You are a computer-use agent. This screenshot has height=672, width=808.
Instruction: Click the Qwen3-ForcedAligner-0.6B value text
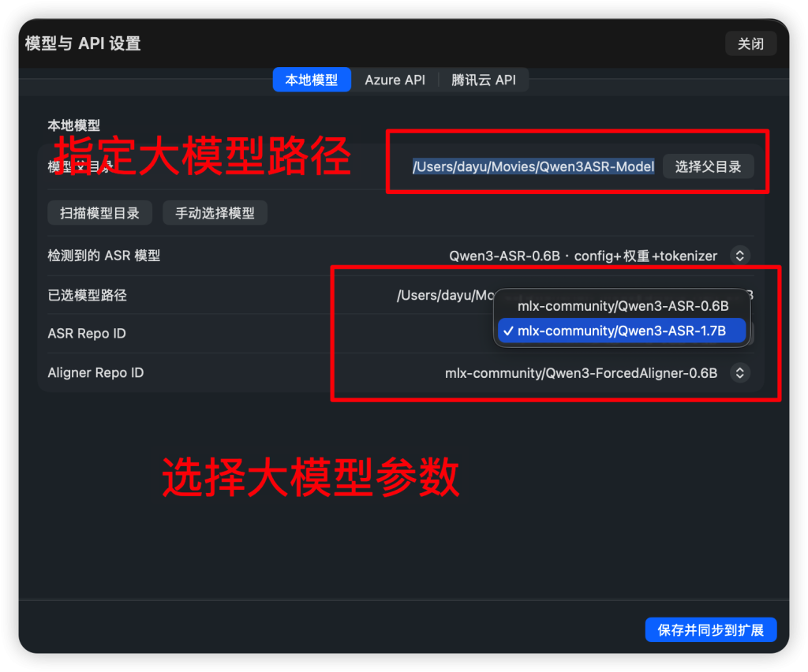(x=581, y=373)
